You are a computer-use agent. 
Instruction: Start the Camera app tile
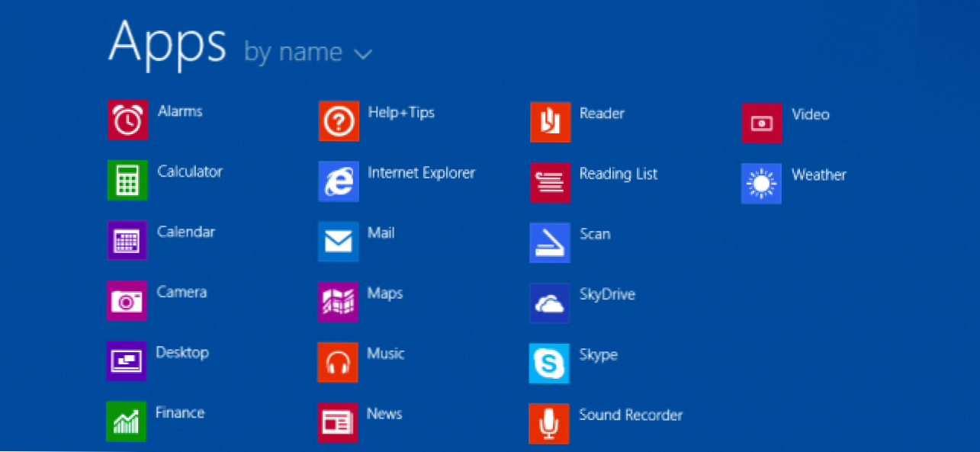click(127, 300)
